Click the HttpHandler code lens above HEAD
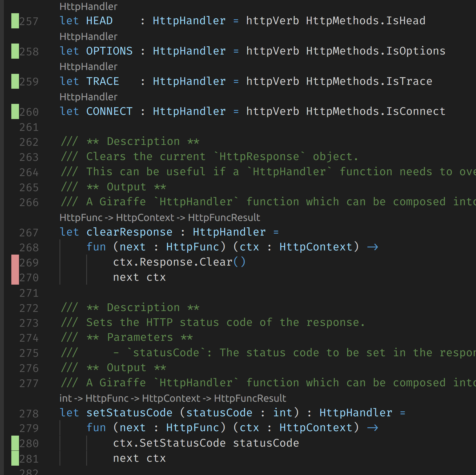Viewport: 476px width, 475px height. [x=88, y=6]
